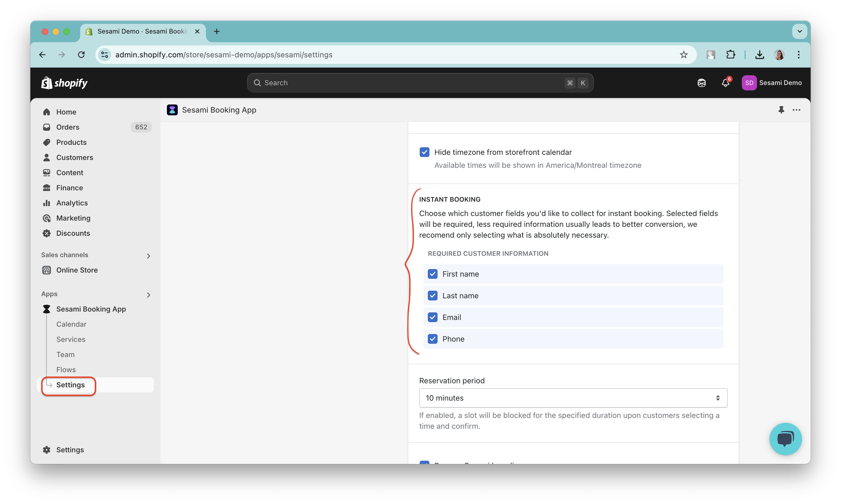Expand Apps section chevron
The image size is (841, 504).
pyautogui.click(x=148, y=295)
